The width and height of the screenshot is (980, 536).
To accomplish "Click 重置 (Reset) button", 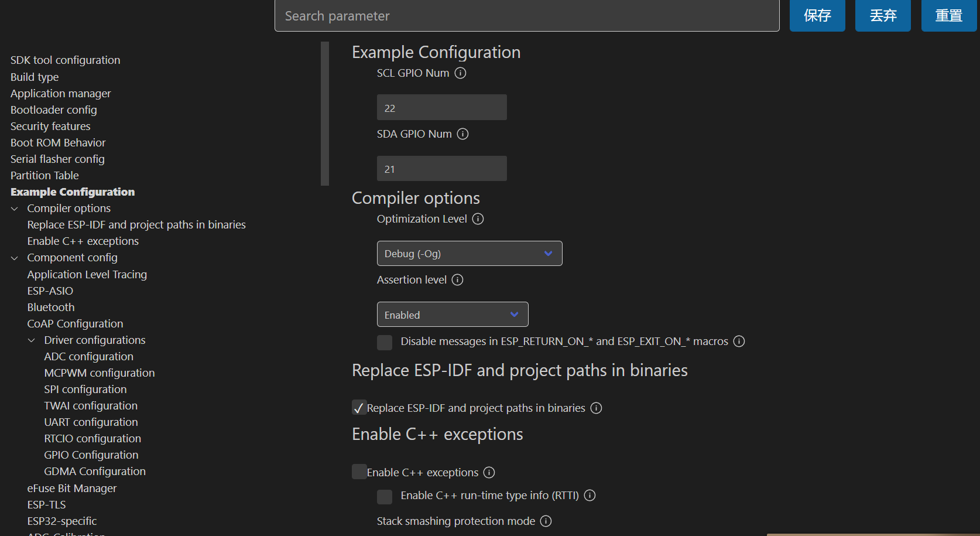I will [949, 16].
